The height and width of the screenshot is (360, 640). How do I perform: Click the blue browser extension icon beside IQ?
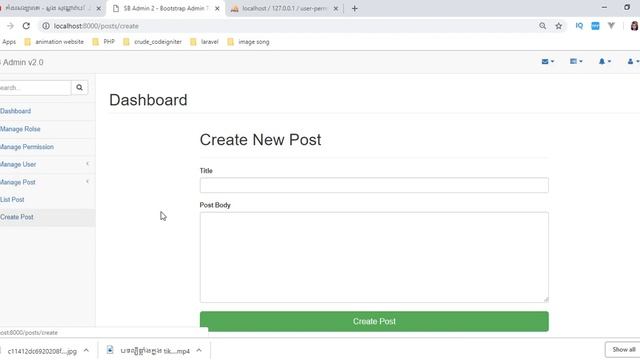[595, 26]
